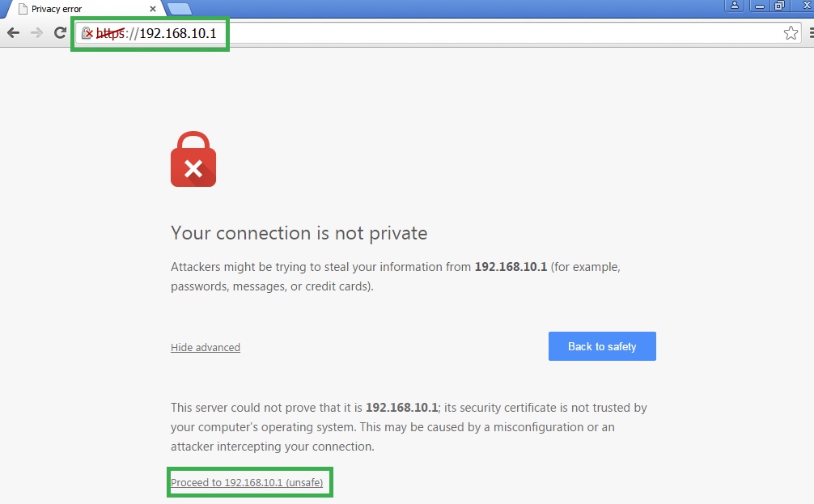Image resolution: width=814 pixels, height=504 pixels.
Task: Open the broken HTTPS lock security info
Action: click(x=87, y=33)
